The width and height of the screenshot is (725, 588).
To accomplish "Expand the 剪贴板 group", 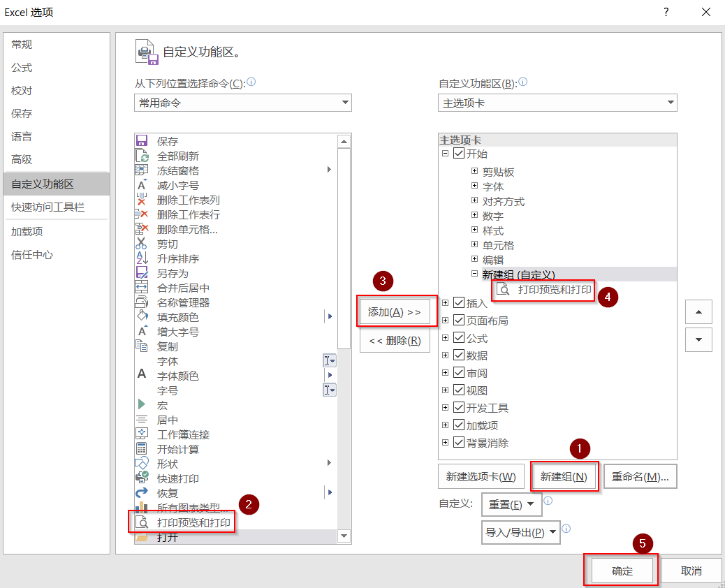I will pos(474,171).
